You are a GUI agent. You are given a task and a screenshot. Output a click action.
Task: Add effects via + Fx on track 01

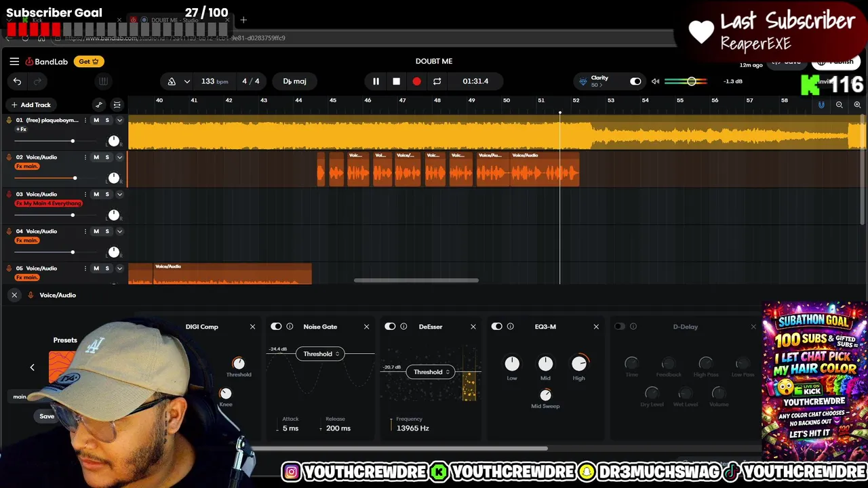21,129
